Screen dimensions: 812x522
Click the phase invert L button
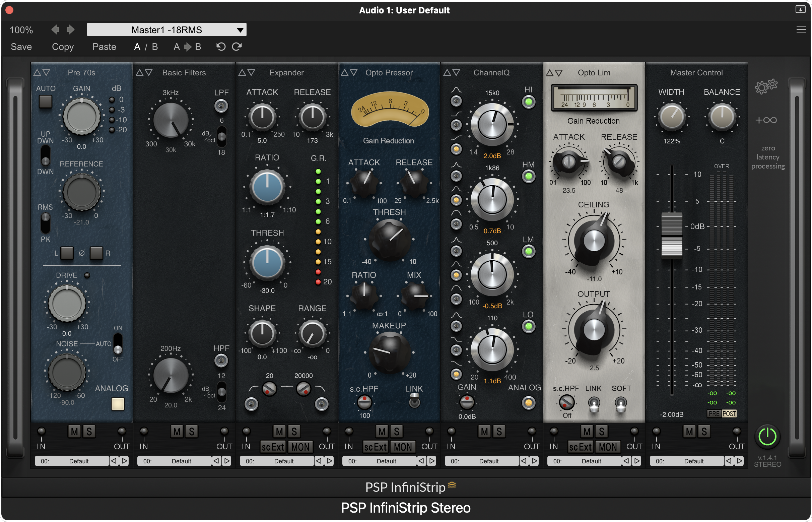coord(67,253)
